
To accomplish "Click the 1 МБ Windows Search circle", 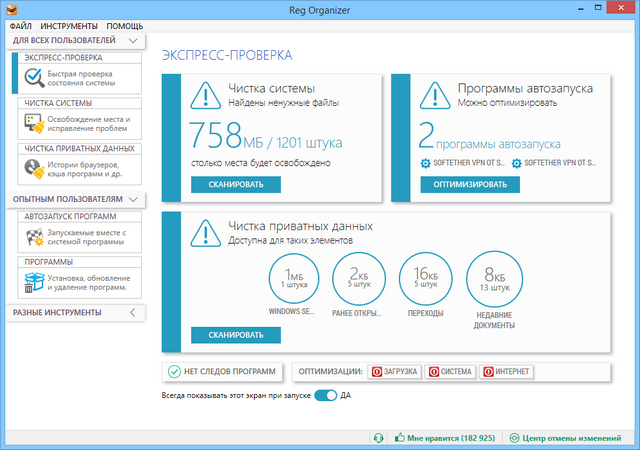I will [294, 278].
